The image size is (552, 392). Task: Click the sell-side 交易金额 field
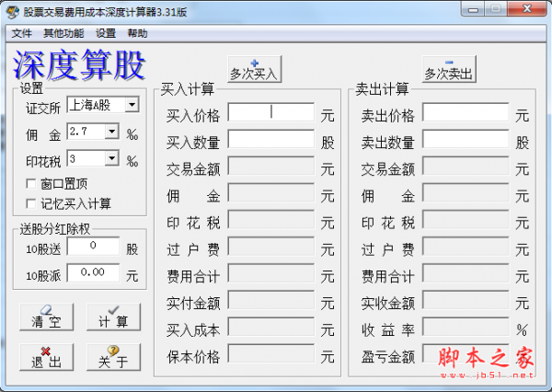pyautogui.click(x=466, y=166)
